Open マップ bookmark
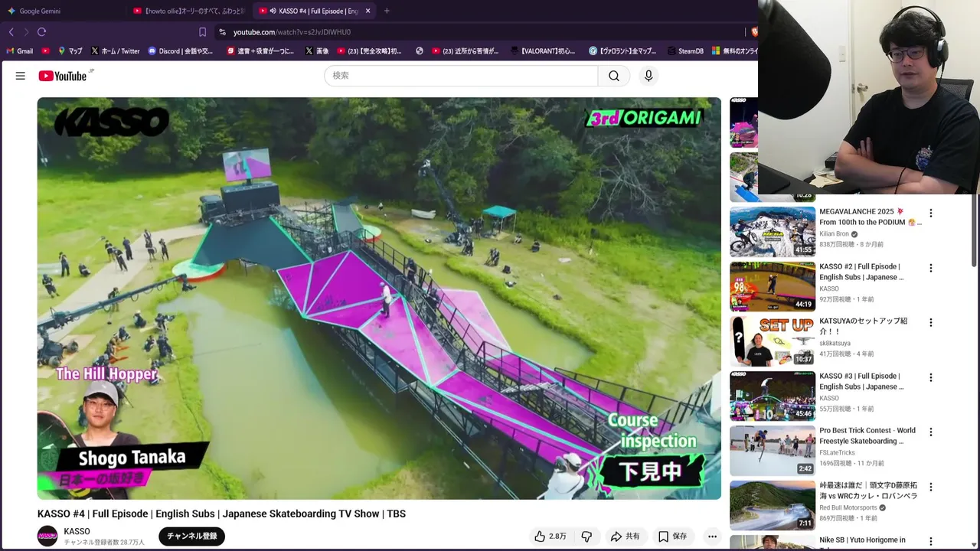 [x=70, y=51]
